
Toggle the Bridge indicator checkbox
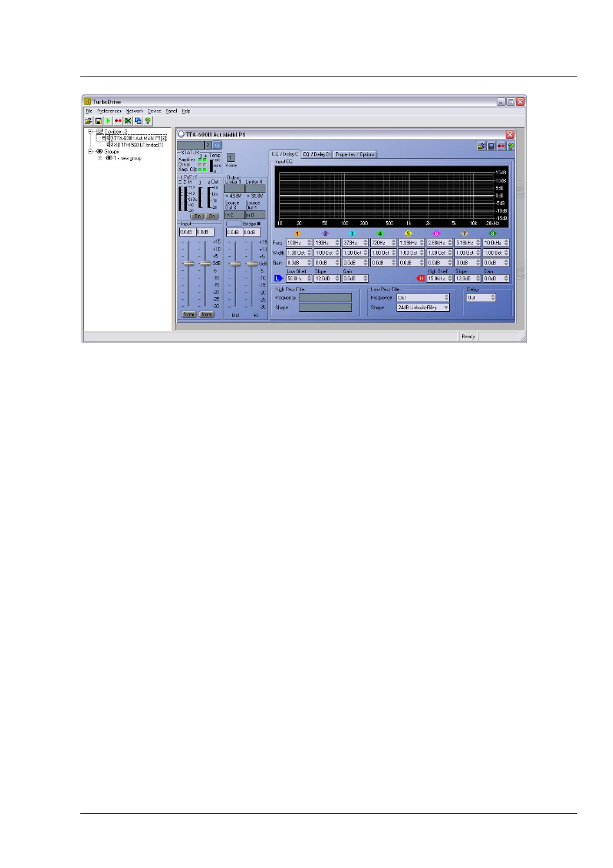click(259, 224)
